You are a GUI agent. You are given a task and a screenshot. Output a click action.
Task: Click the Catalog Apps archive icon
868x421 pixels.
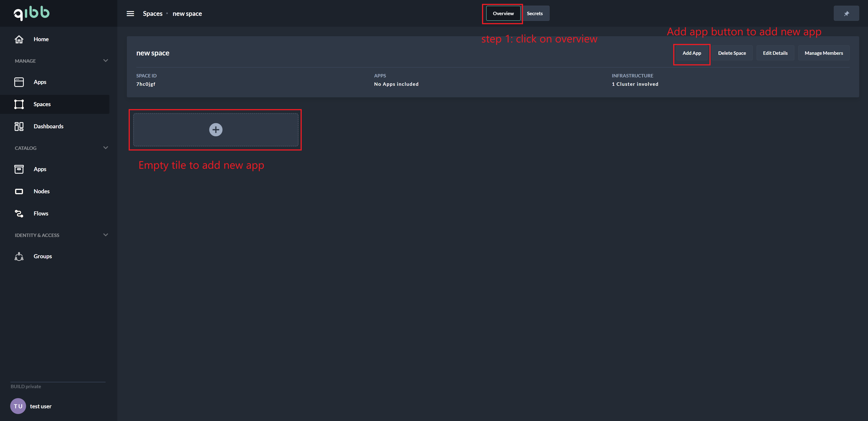coord(19,169)
